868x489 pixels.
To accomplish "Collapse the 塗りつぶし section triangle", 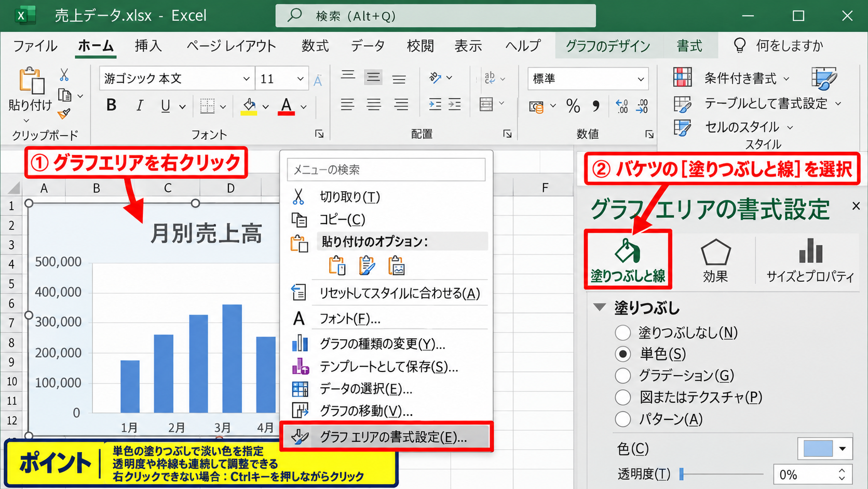I will pos(600,307).
